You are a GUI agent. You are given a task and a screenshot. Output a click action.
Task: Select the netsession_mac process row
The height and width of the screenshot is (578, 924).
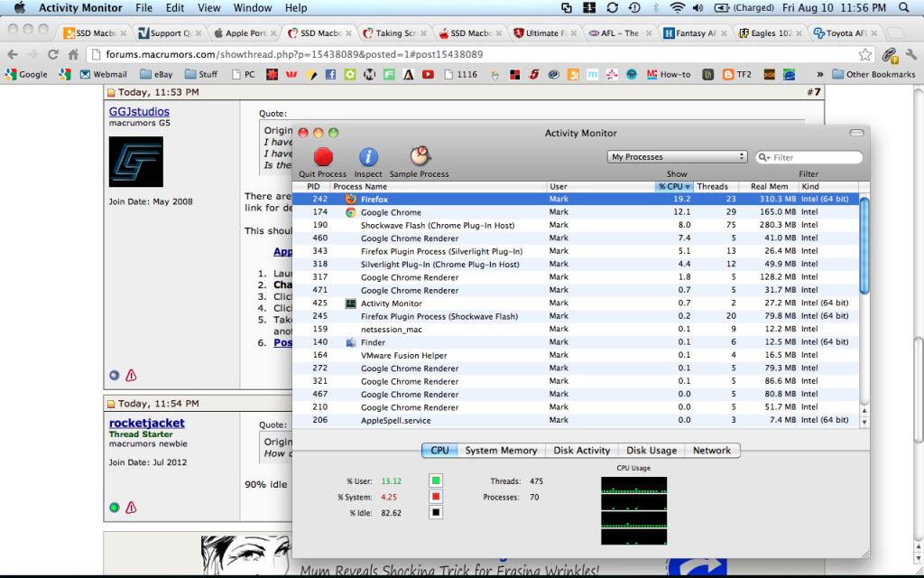click(576, 329)
